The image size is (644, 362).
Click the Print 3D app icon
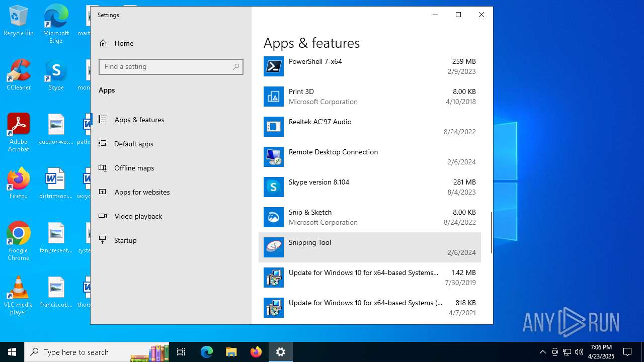273,97
